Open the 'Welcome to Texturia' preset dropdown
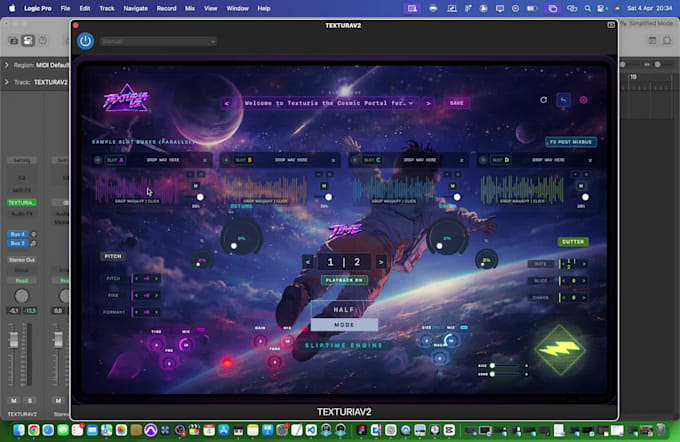Image resolution: width=680 pixels, height=442 pixels. tap(329, 103)
